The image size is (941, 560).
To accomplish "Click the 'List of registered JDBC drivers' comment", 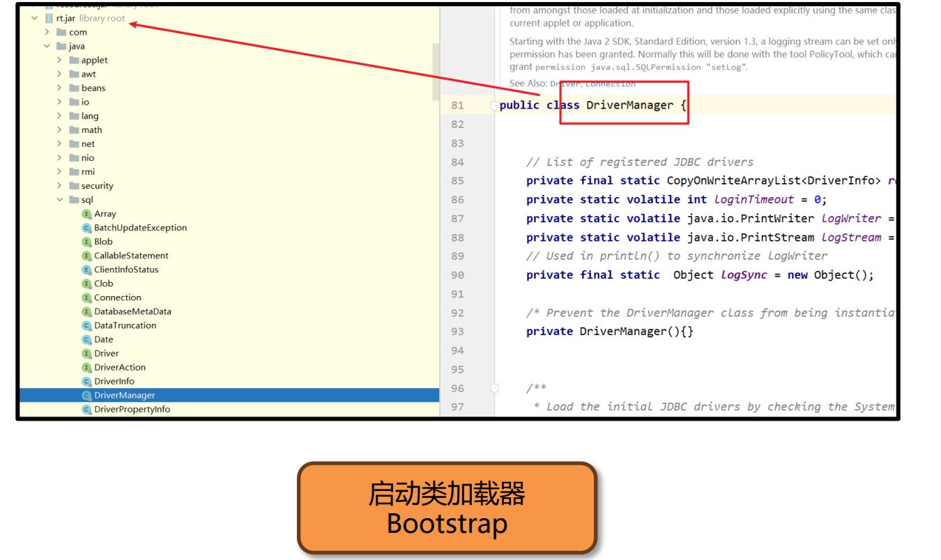I will [x=640, y=162].
